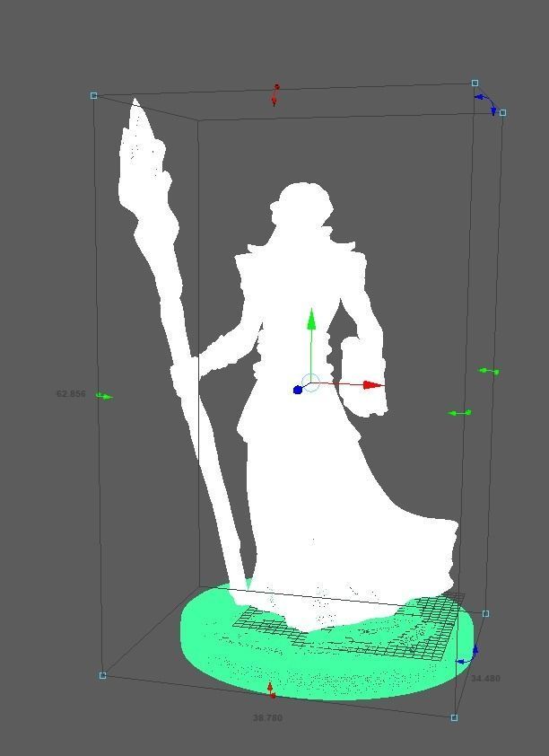
Task: Click the green scale arrow beside 62.856
Action: pos(104,396)
